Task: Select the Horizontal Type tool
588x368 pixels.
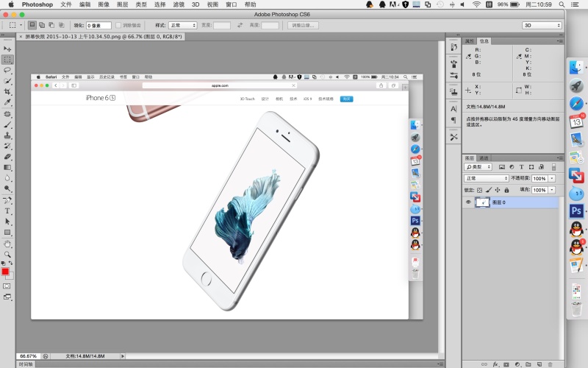Action: (7, 211)
